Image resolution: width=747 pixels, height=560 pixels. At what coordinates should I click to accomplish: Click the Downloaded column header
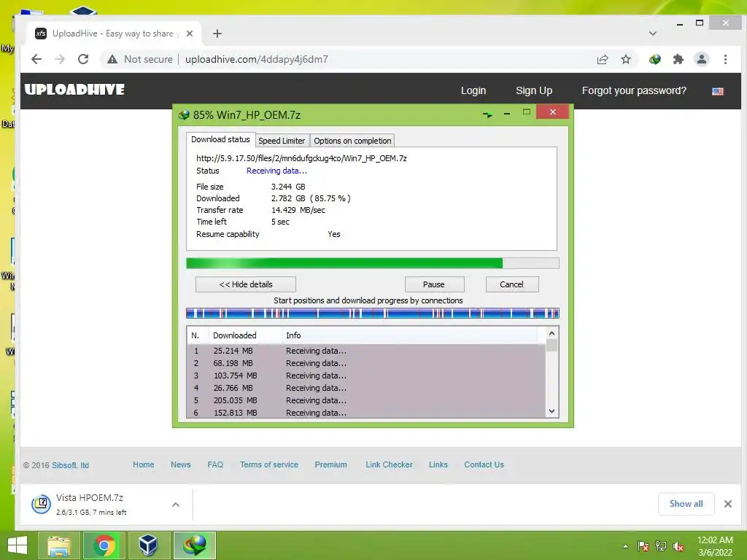click(245, 335)
